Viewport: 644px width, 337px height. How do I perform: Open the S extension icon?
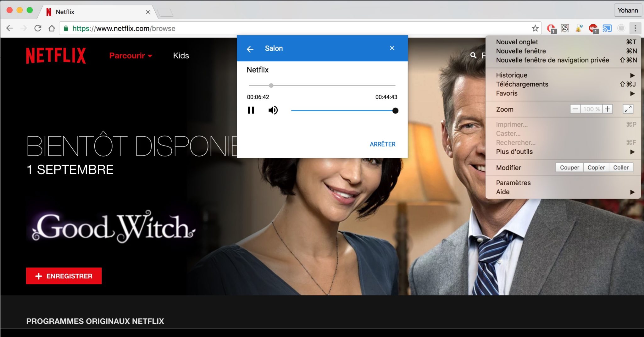[x=565, y=28]
